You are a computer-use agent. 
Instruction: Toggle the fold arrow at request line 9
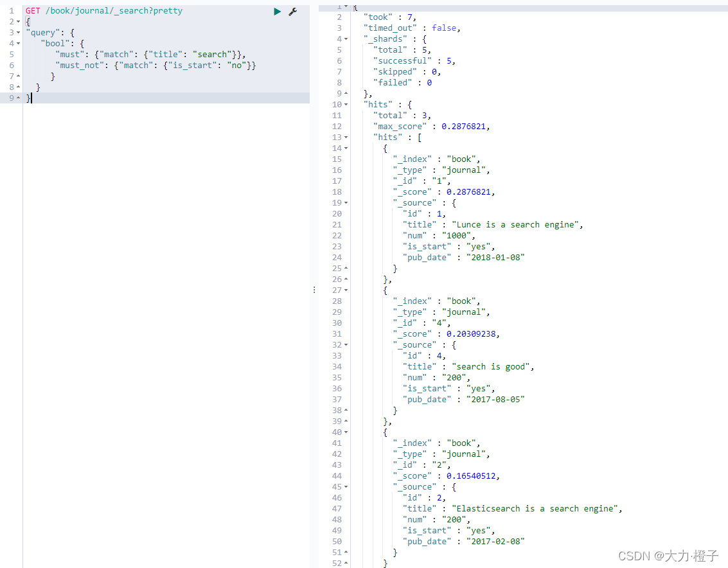coord(18,98)
